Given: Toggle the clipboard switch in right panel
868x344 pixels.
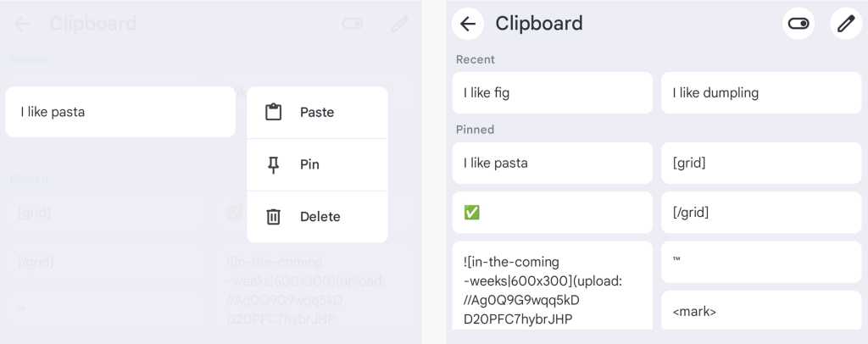Looking at the screenshot, I should (798, 24).
